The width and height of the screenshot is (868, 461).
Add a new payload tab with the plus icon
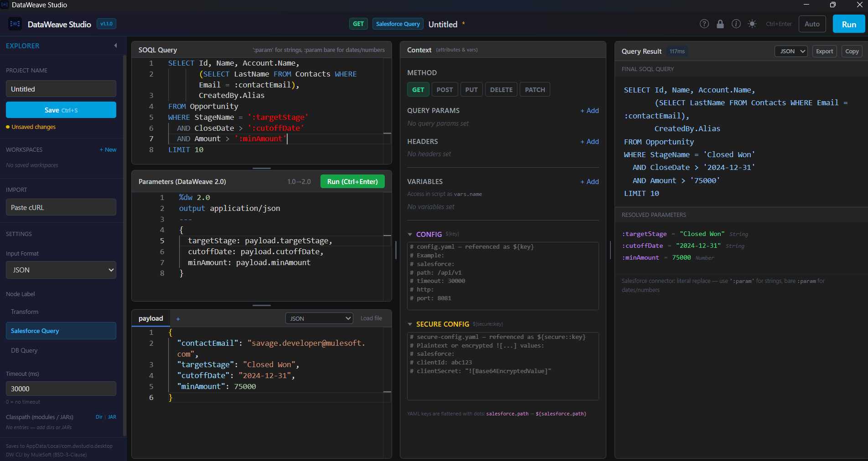[178, 318]
